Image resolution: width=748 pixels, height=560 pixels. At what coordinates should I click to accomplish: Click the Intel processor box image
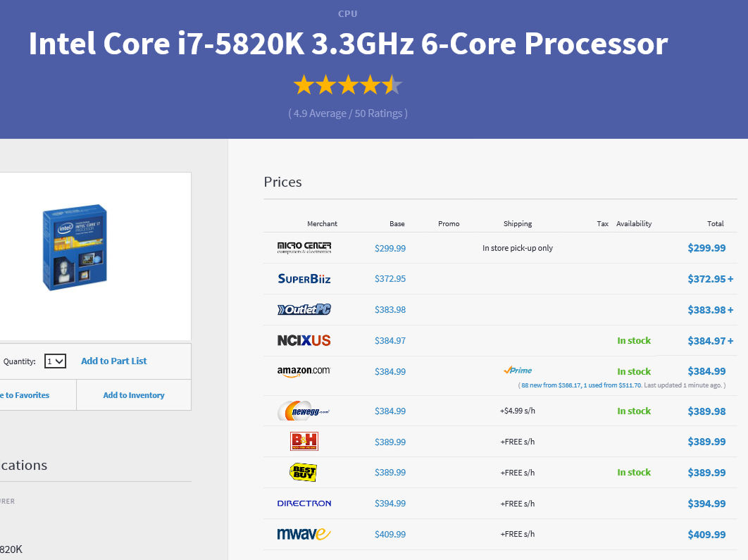75,247
